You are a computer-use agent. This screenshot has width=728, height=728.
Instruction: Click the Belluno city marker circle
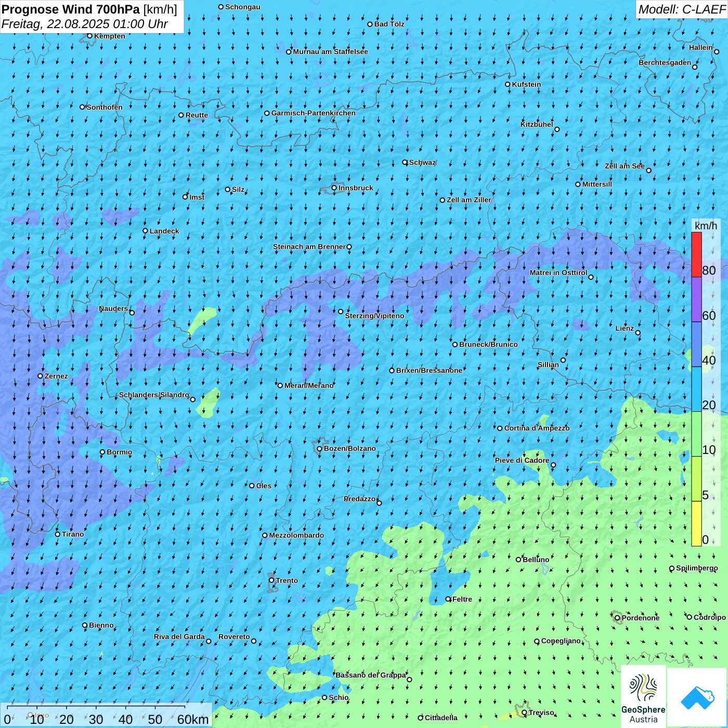[518, 560]
